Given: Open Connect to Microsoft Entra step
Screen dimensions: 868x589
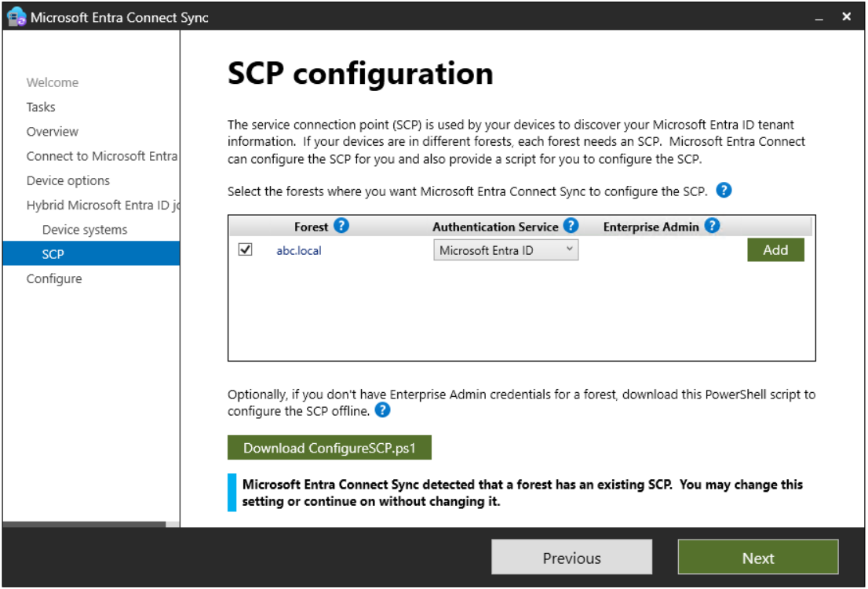Looking at the screenshot, I should point(102,156).
